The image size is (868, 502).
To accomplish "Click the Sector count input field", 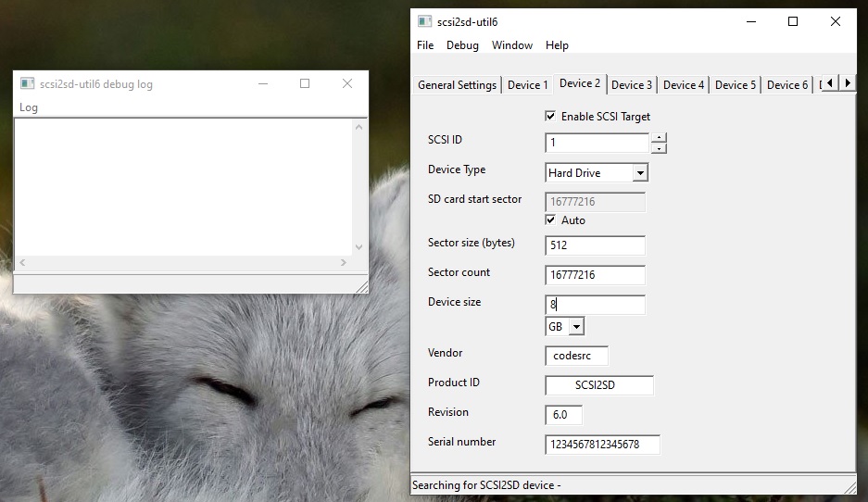I will point(595,274).
